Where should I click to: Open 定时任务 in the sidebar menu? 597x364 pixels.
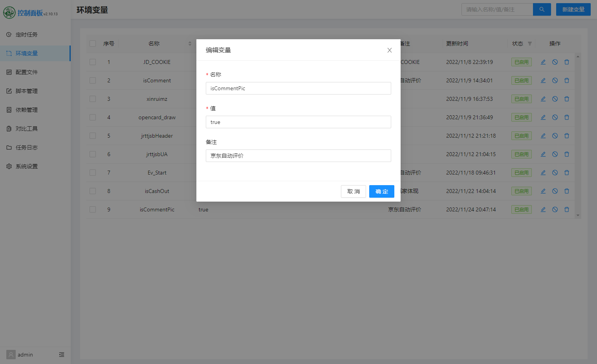click(27, 35)
